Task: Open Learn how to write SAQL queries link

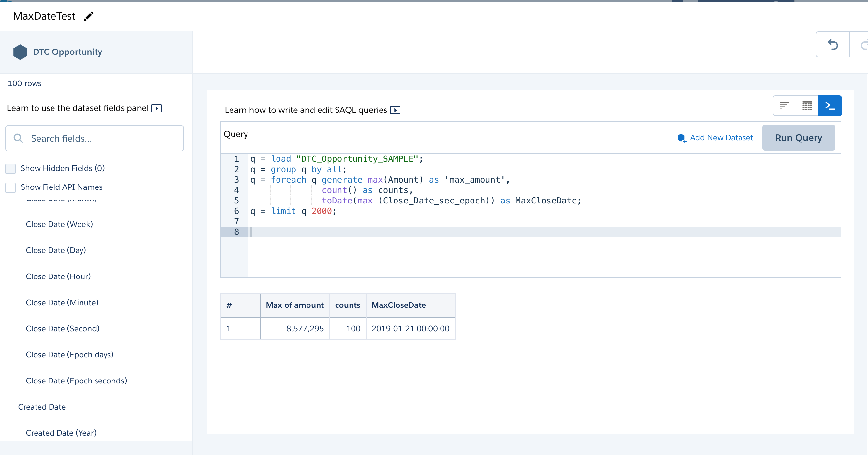Action: point(306,110)
